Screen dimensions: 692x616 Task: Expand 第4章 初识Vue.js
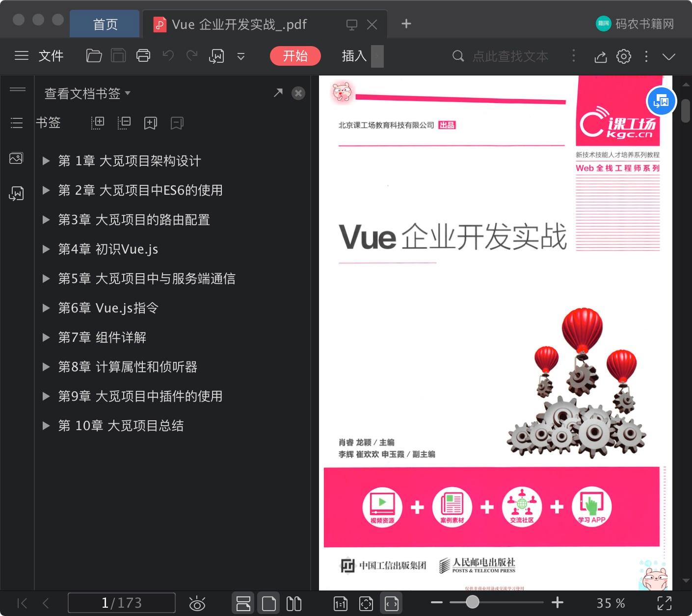click(46, 249)
